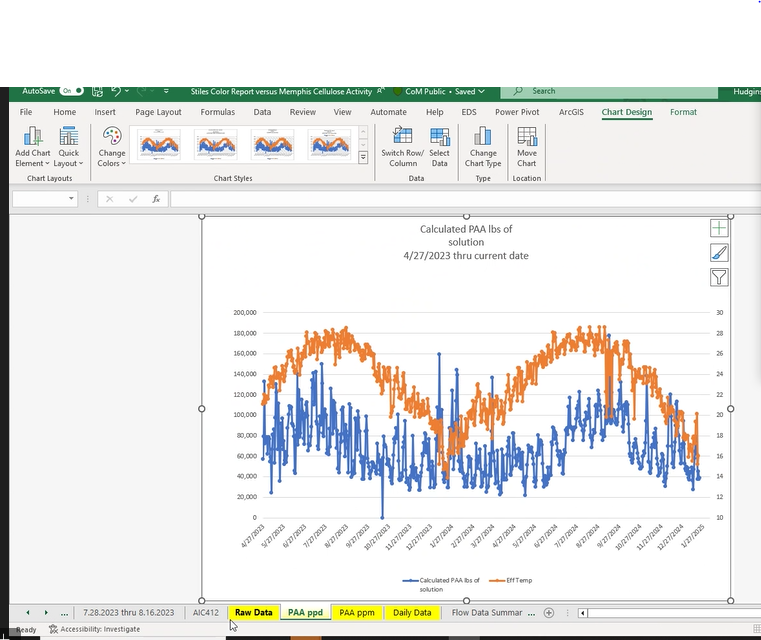
Task: Toggle the AutoSave switch
Action: [72, 91]
